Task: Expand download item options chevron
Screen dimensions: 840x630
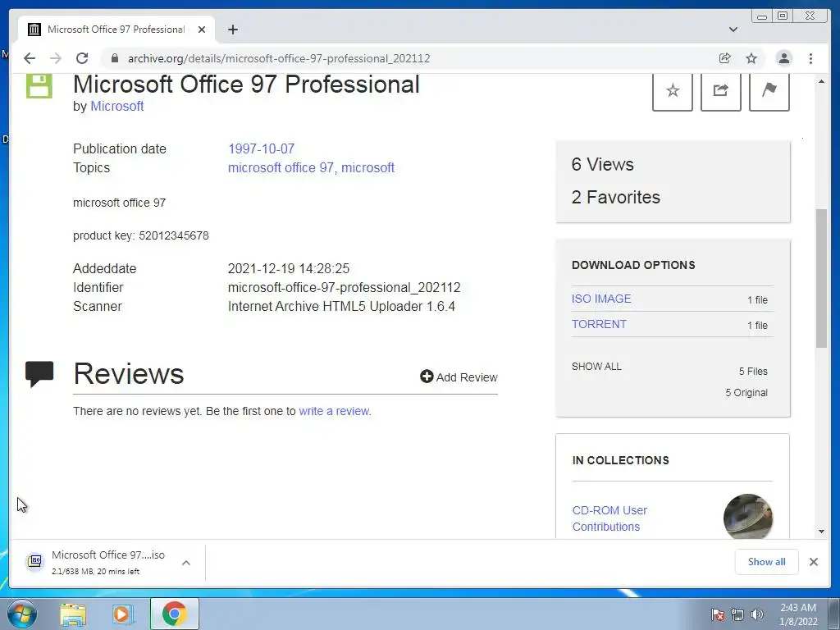Action: 186,563
